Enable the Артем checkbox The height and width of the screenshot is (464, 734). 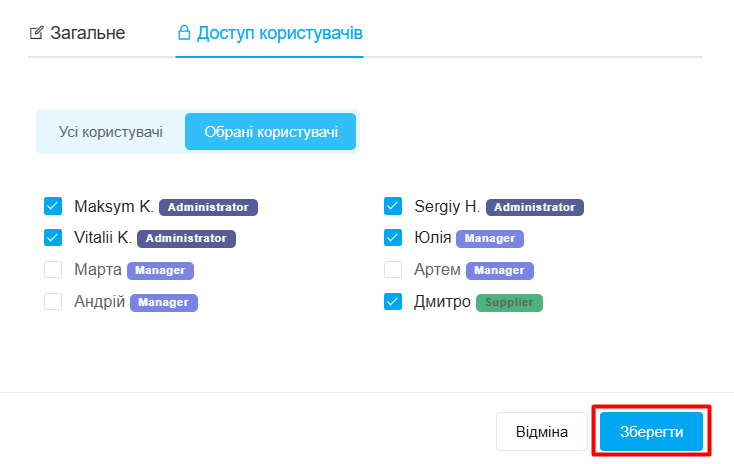[x=393, y=270]
